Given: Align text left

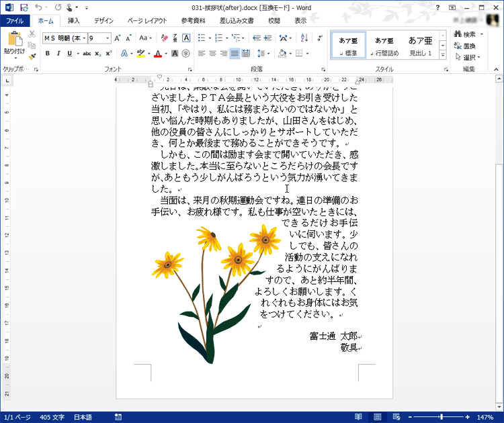Looking at the screenshot, I should 202,53.
